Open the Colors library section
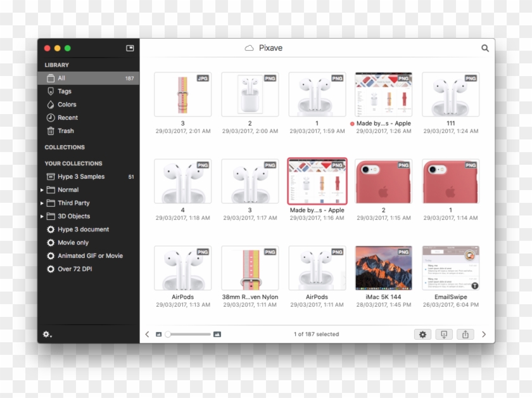The image size is (532, 398). click(x=66, y=105)
